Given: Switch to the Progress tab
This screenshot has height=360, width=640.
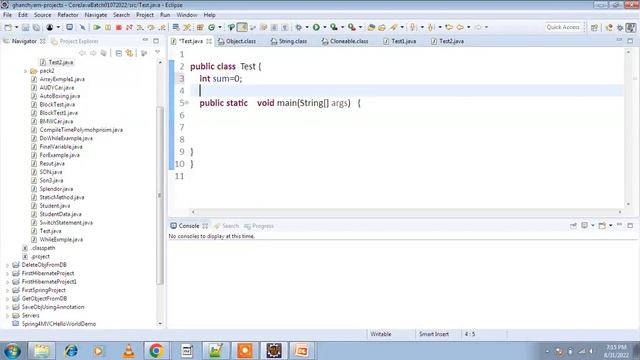Looking at the screenshot, I should point(259,226).
